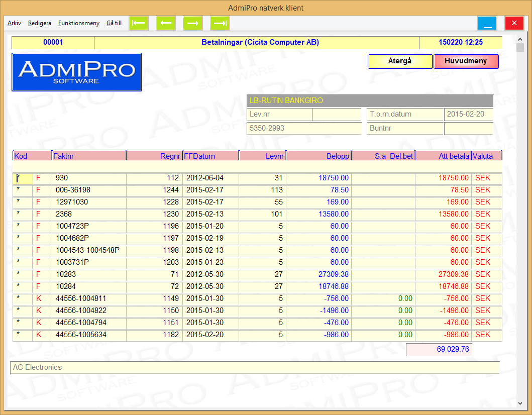The width and height of the screenshot is (532, 415).
Task: Click the T.o.m.datum field showing 2015-02-20
Action: (x=468, y=115)
